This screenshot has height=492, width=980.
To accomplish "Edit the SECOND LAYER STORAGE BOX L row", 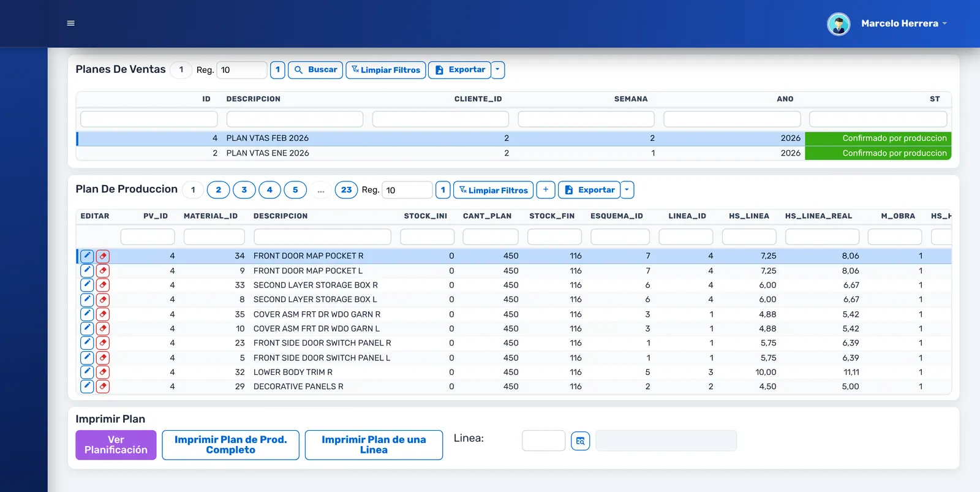I will [87, 300].
